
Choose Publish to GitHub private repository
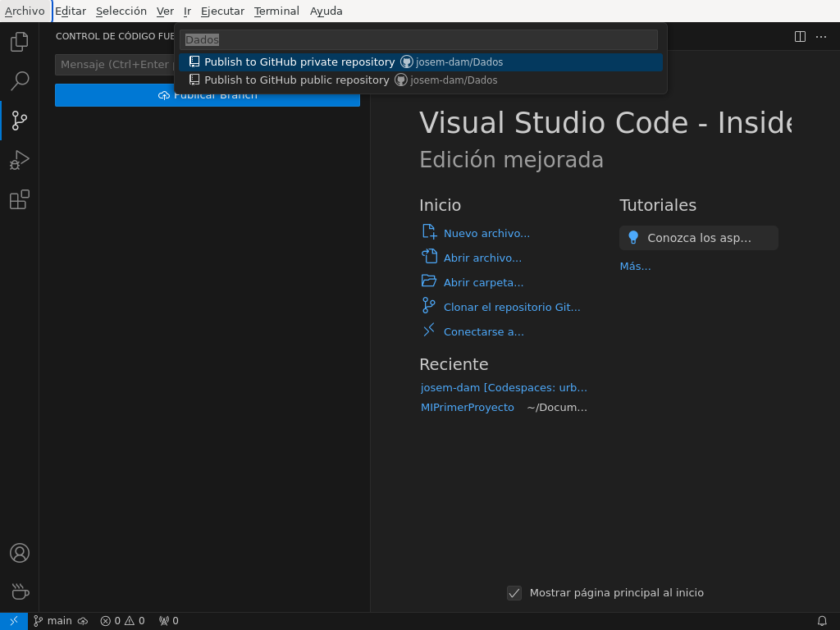pos(421,62)
